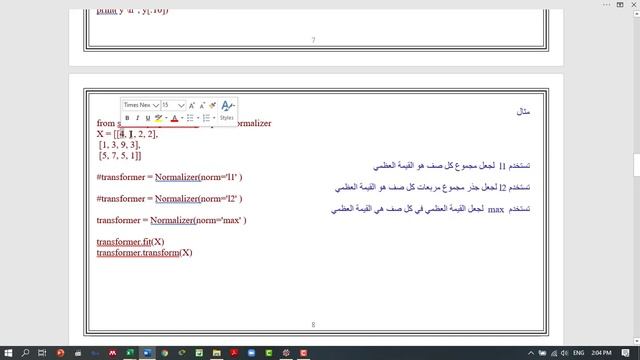The image size is (640, 360).
Task: Toggle Underline in the mini toolbar
Action: click(148, 118)
